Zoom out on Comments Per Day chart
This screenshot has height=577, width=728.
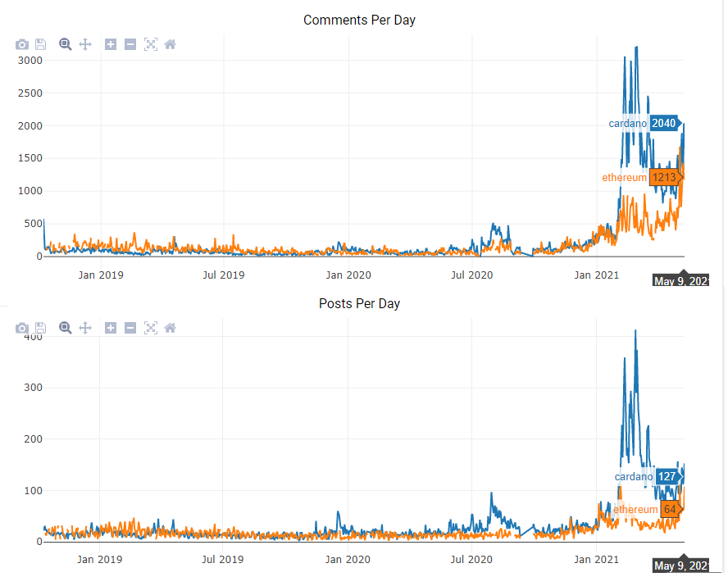130,44
